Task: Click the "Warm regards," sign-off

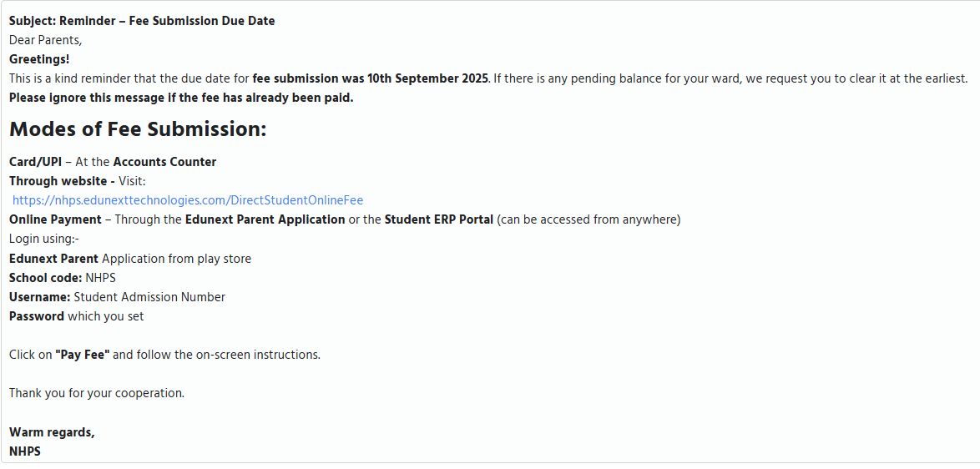Action: (52, 432)
